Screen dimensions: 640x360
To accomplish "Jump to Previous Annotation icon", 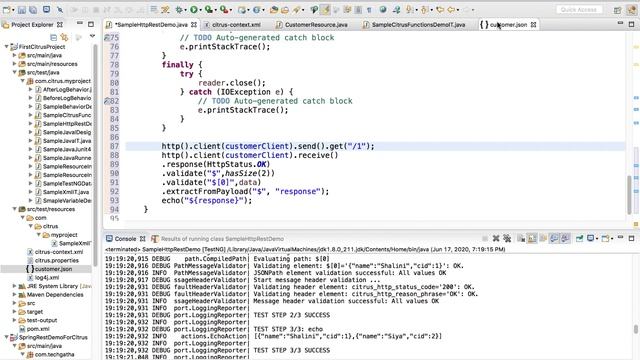I will tap(424, 9).
